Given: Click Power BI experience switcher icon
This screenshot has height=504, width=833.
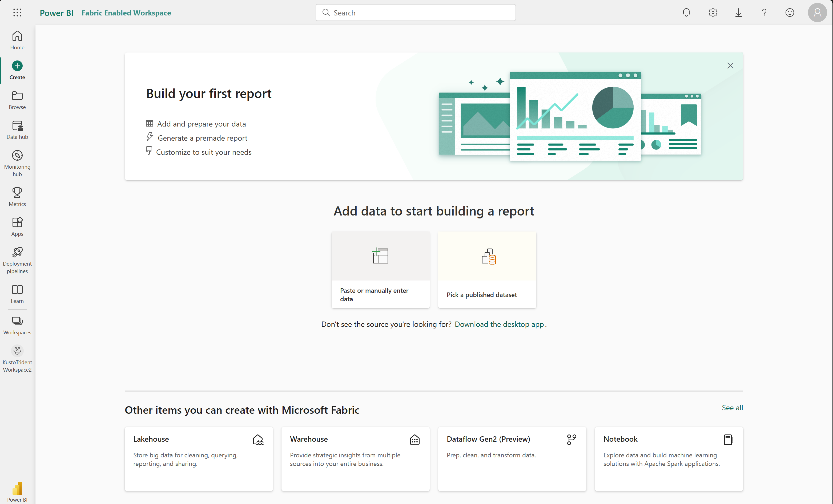Looking at the screenshot, I should pos(17,488).
